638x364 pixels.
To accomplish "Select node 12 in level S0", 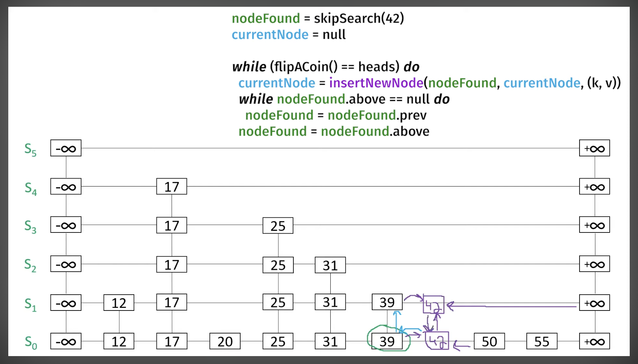I will coord(119,341).
